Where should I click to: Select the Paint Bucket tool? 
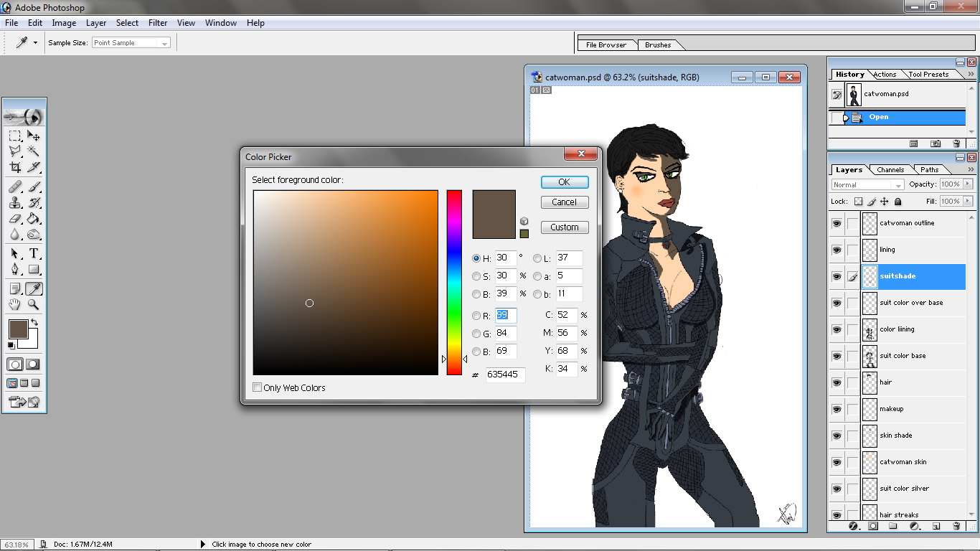34,218
